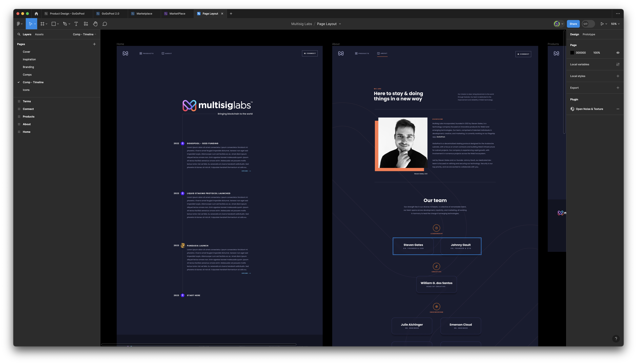Add a Local style with plus icon
637x364 pixels.
[x=618, y=76]
